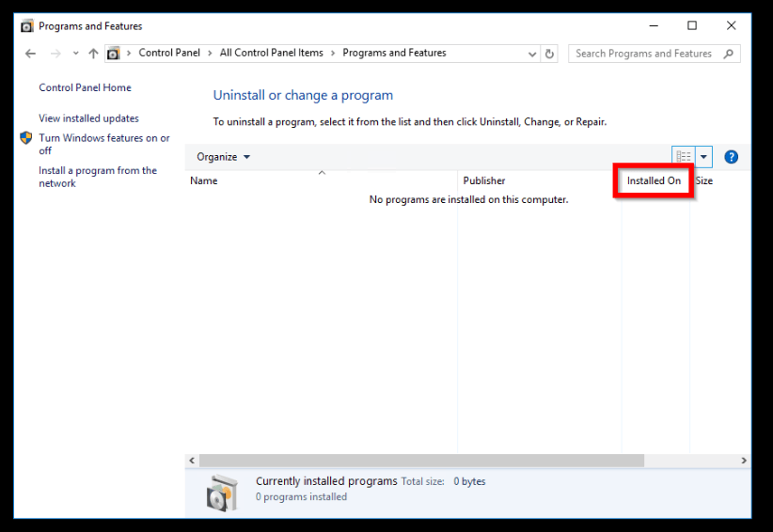773x532 pixels.
Task: Sort by the Installed On column header
Action: [655, 180]
